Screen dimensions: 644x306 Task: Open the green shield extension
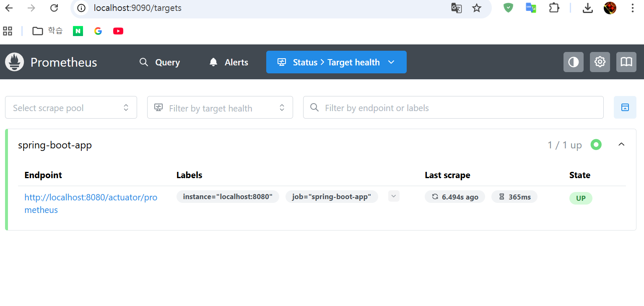click(x=508, y=8)
